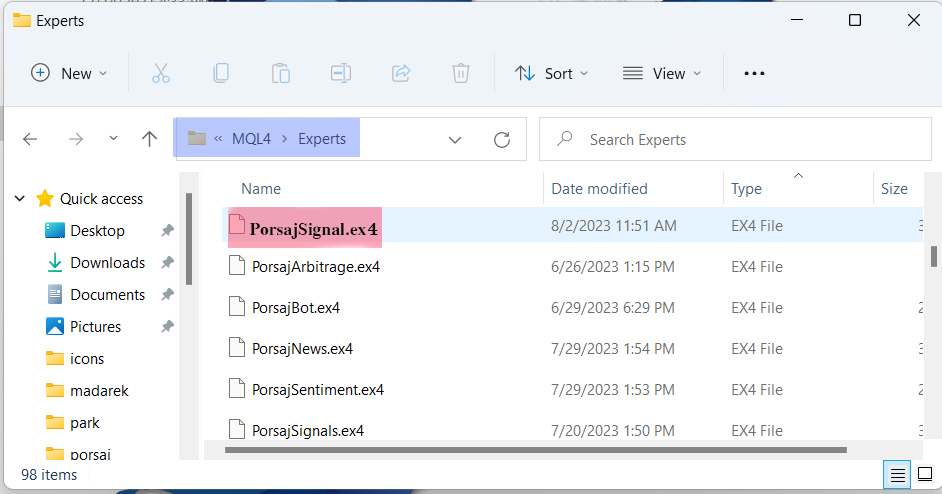
Task: Click the Rename icon in toolbar
Action: coord(341,73)
